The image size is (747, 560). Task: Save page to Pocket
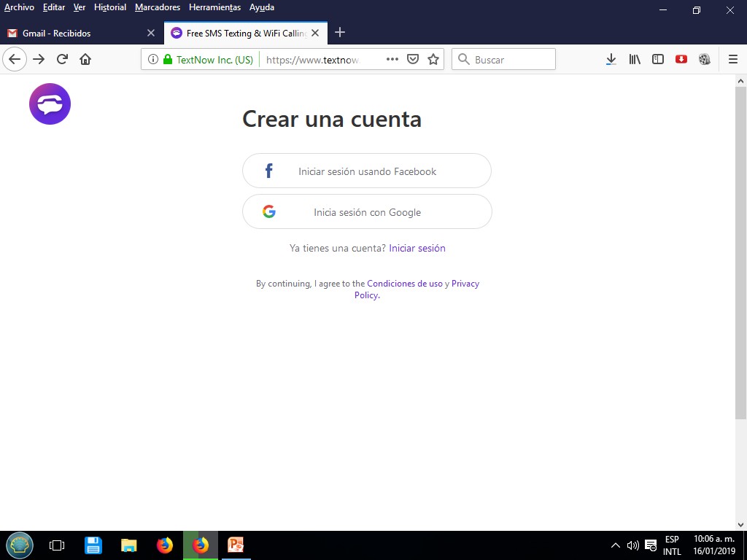413,59
